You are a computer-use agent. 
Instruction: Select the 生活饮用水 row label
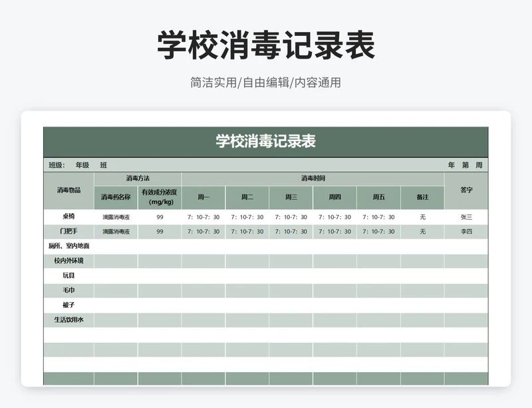(x=69, y=320)
